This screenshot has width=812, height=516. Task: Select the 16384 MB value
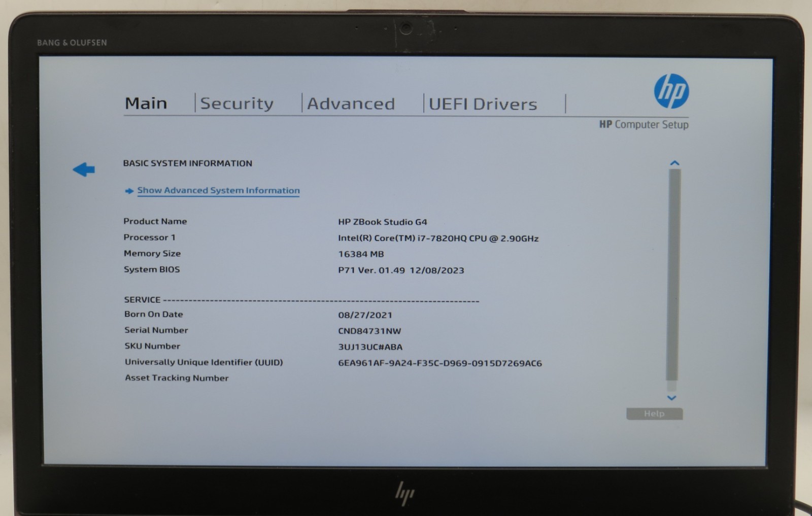pyautogui.click(x=361, y=254)
